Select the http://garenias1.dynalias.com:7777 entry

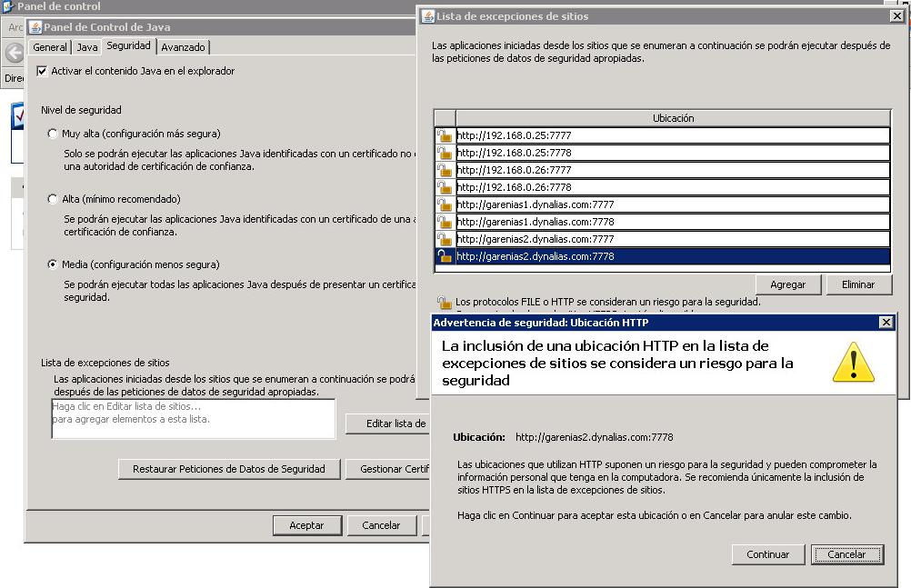pos(674,204)
